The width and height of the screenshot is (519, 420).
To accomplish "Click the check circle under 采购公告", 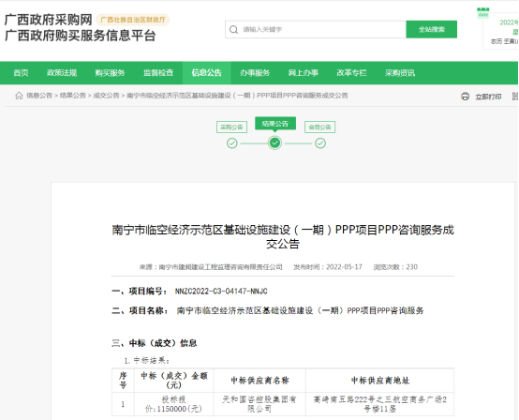I will click(232, 143).
